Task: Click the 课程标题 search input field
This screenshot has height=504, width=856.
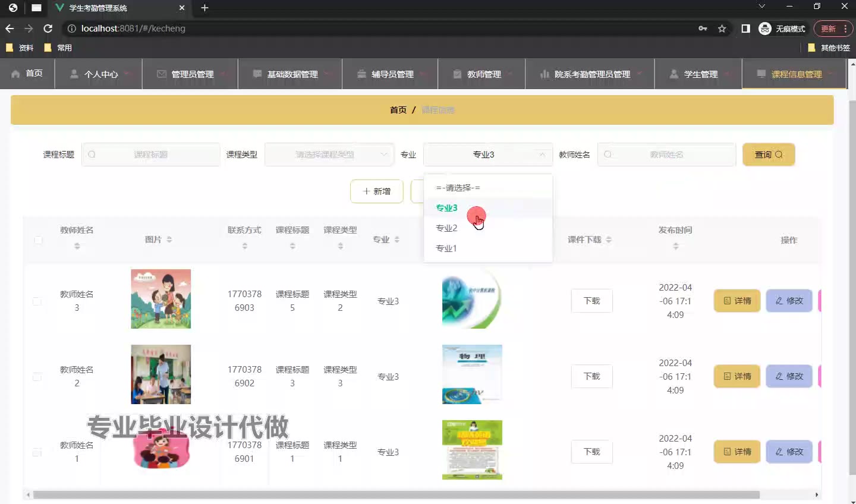Action: (x=151, y=155)
